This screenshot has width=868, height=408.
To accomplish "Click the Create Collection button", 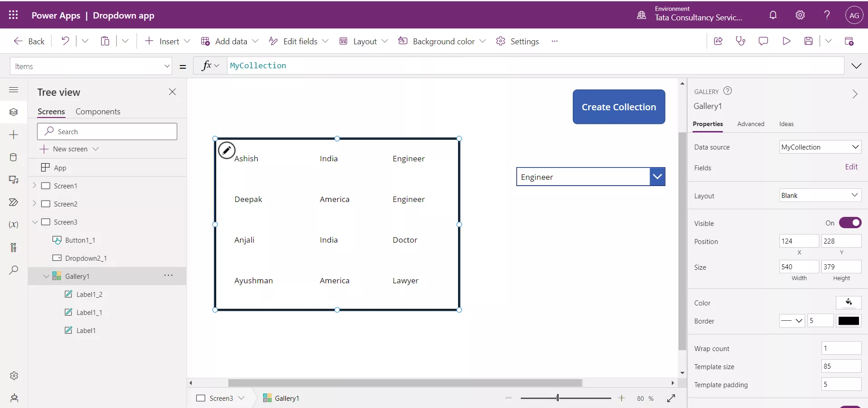I will tap(619, 107).
